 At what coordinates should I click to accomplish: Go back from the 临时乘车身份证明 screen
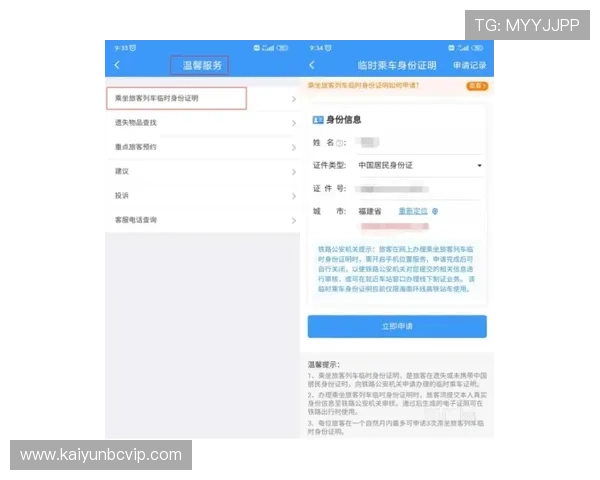[312, 65]
